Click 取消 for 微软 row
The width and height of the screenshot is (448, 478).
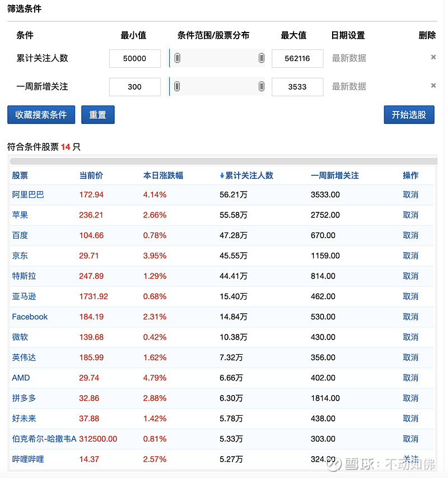click(410, 337)
